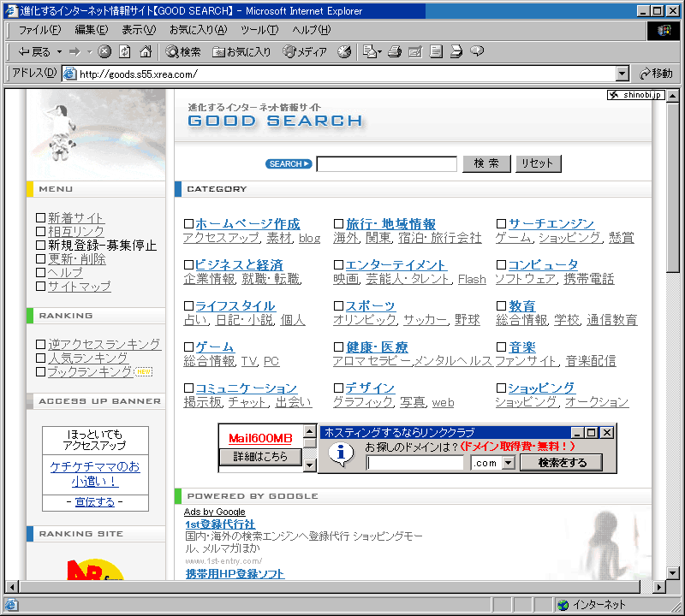
Task: Click the Mail600MB box scroll down arrow
Action: tap(309, 465)
